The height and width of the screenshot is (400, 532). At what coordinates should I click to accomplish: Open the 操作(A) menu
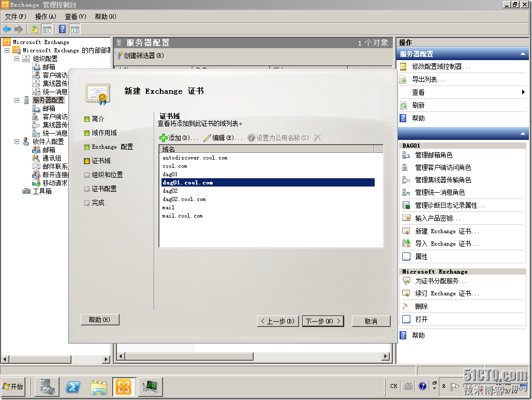pyautogui.click(x=46, y=17)
